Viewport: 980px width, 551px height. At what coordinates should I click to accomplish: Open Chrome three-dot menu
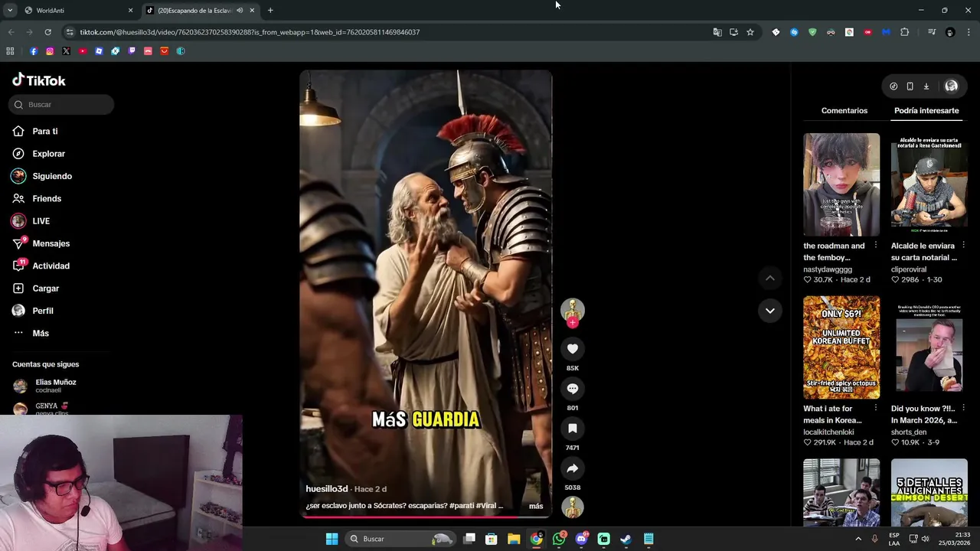point(969,32)
